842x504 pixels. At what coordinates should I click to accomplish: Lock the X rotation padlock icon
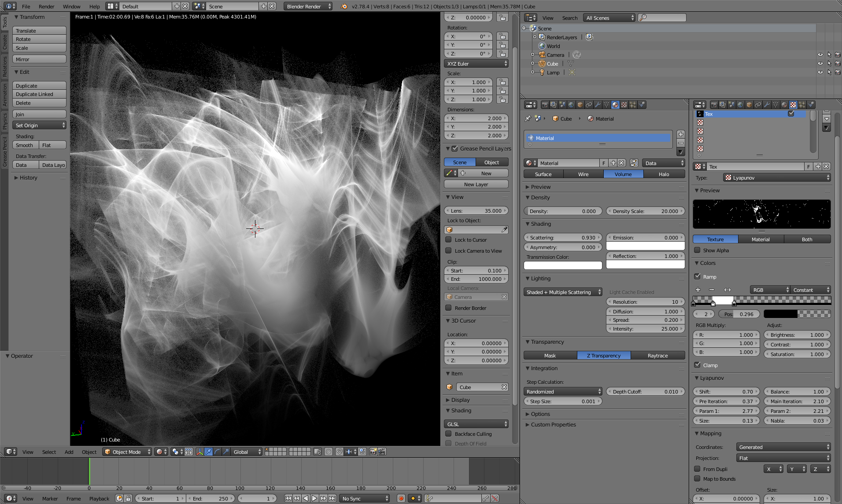(502, 37)
